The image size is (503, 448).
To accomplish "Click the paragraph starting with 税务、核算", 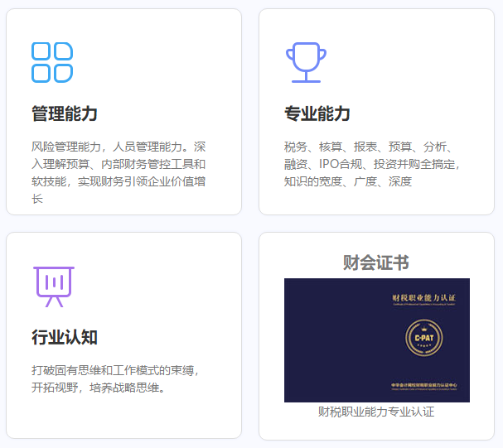I will click(372, 164).
